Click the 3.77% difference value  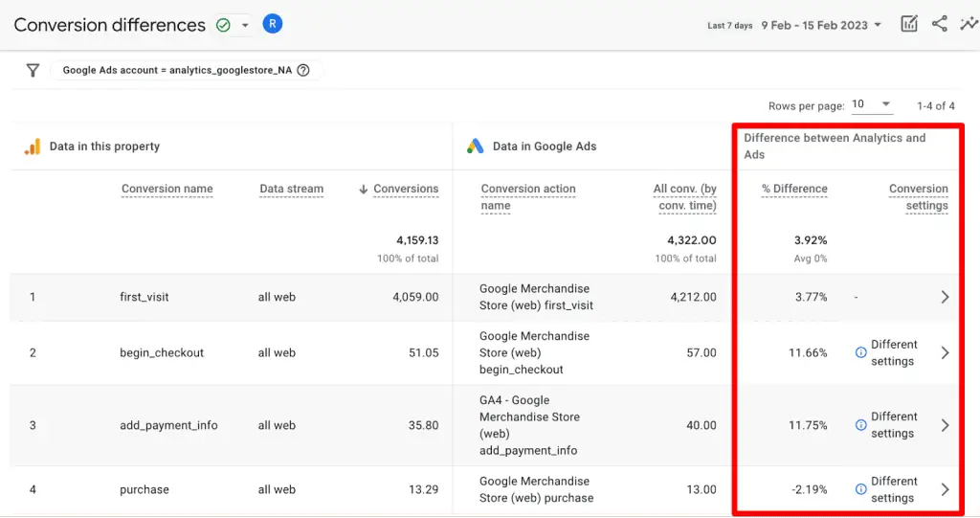pyautogui.click(x=811, y=297)
